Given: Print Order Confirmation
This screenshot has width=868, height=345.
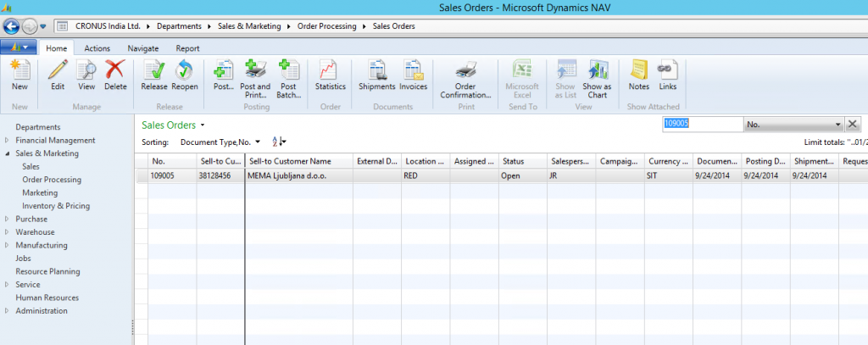Looking at the screenshot, I should [466, 80].
